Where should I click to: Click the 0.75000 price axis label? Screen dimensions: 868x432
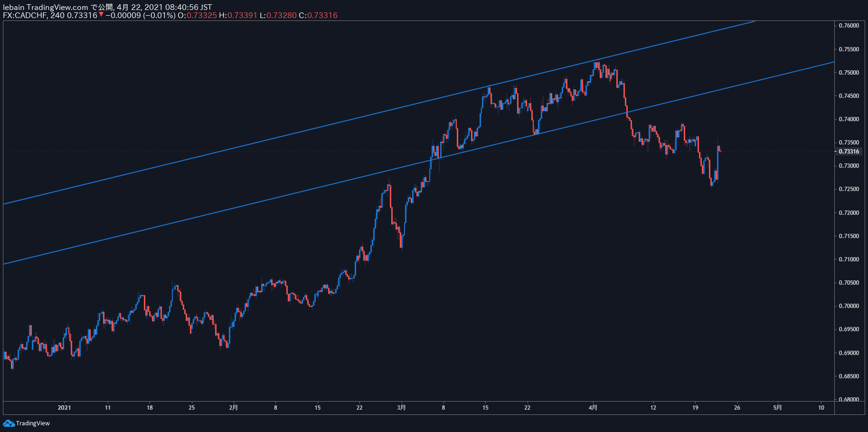point(849,73)
